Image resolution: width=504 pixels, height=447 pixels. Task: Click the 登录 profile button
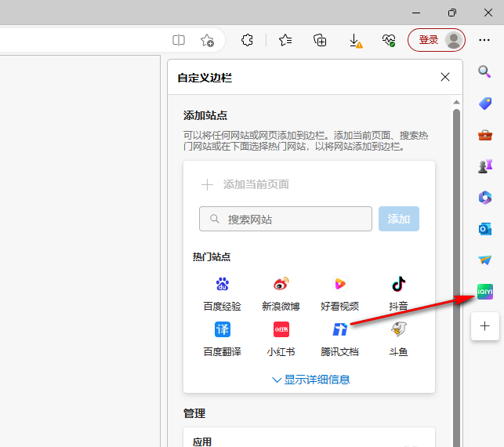pos(436,40)
